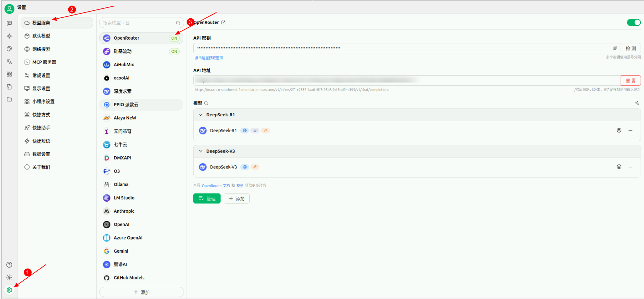Image resolution: width=644 pixels, height=299 pixels.
Task: Collapse the DeepSeek-R1 model group
Action: 200,115
